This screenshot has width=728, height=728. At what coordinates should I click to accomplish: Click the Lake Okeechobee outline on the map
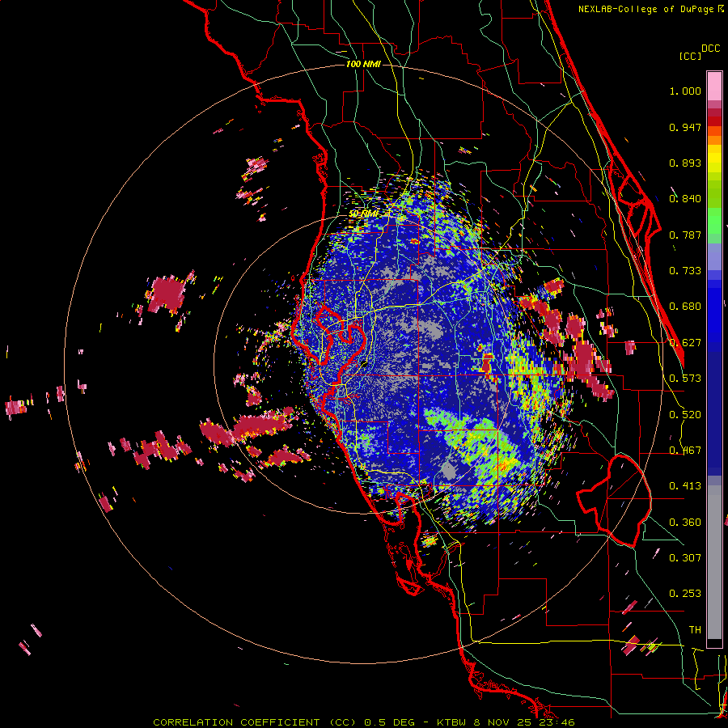(x=614, y=501)
